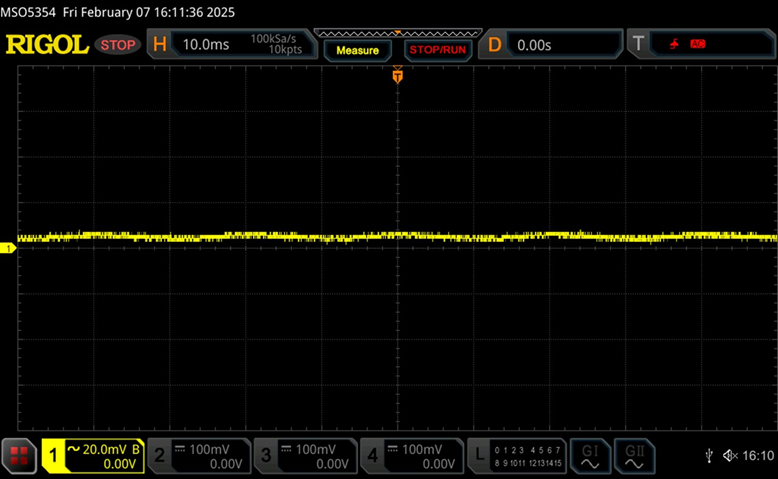The height and width of the screenshot is (479, 778).
Task: Open the logic analyzer L digital channels
Action: [x=519, y=456]
